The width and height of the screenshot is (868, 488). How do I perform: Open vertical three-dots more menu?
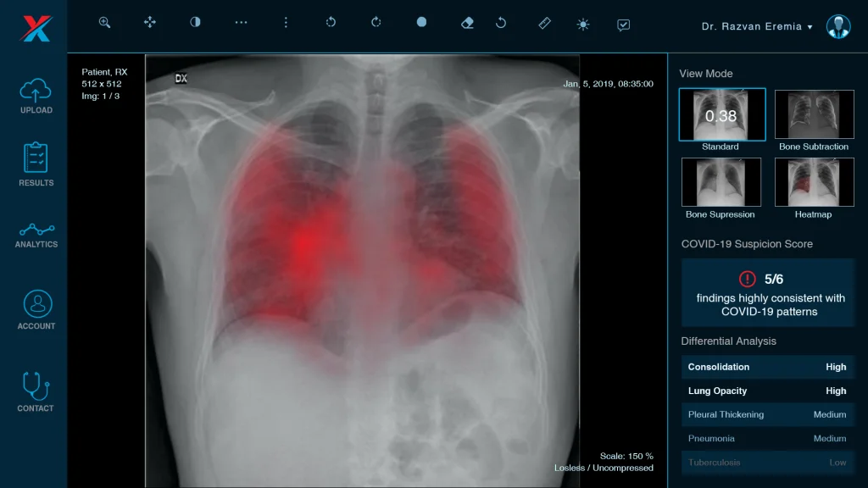click(x=286, y=22)
